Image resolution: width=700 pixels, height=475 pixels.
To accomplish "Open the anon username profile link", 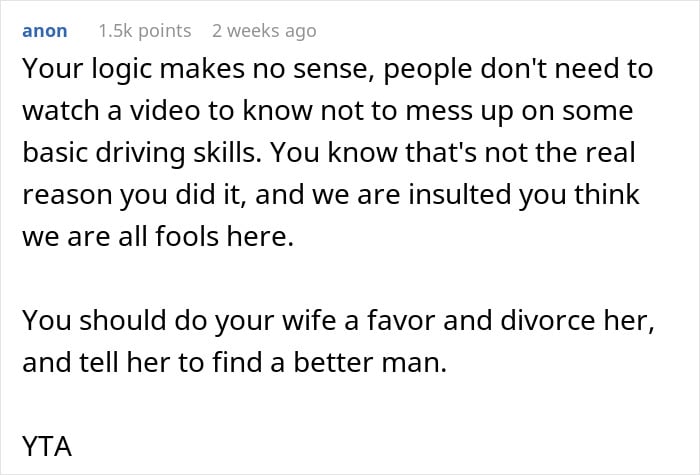I will click(x=45, y=31).
